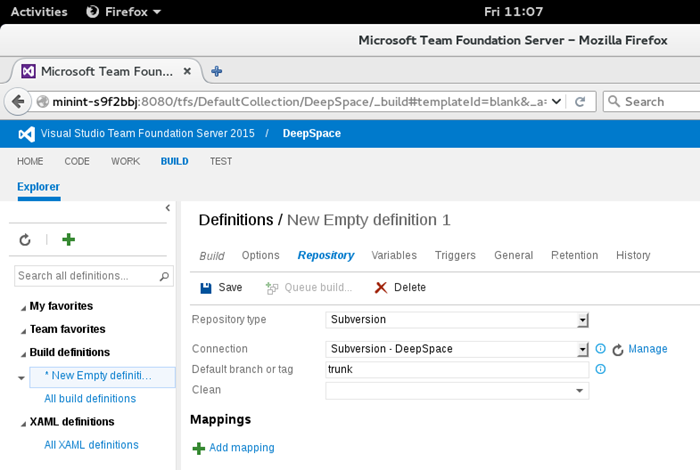The width and height of the screenshot is (700, 470).
Task: Collapse the left explorer pane with chevron
Action: tap(168, 208)
